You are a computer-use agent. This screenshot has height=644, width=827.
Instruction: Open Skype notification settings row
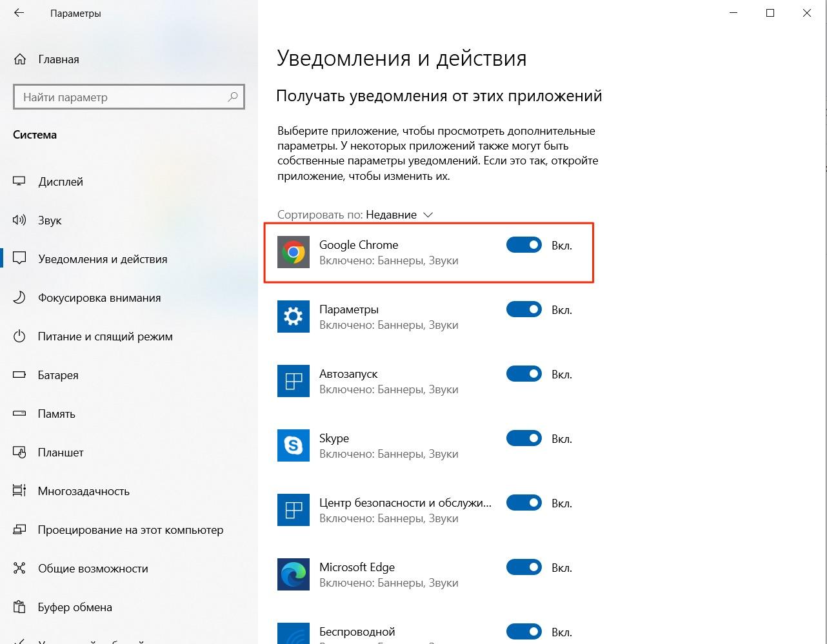pos(428,445)
